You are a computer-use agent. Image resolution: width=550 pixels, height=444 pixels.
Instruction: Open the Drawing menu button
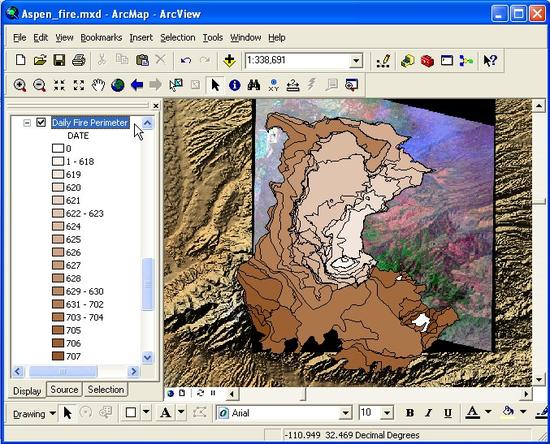click(34, 413)
